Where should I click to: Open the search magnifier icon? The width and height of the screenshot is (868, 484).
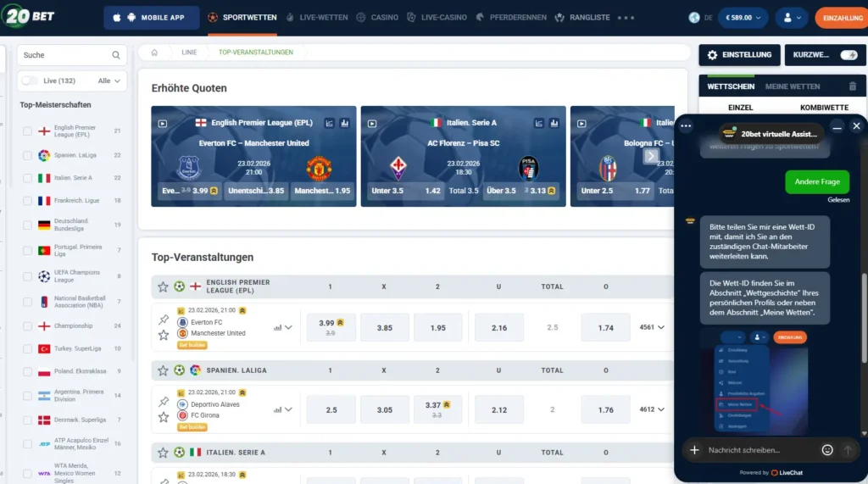coord(115,55)
